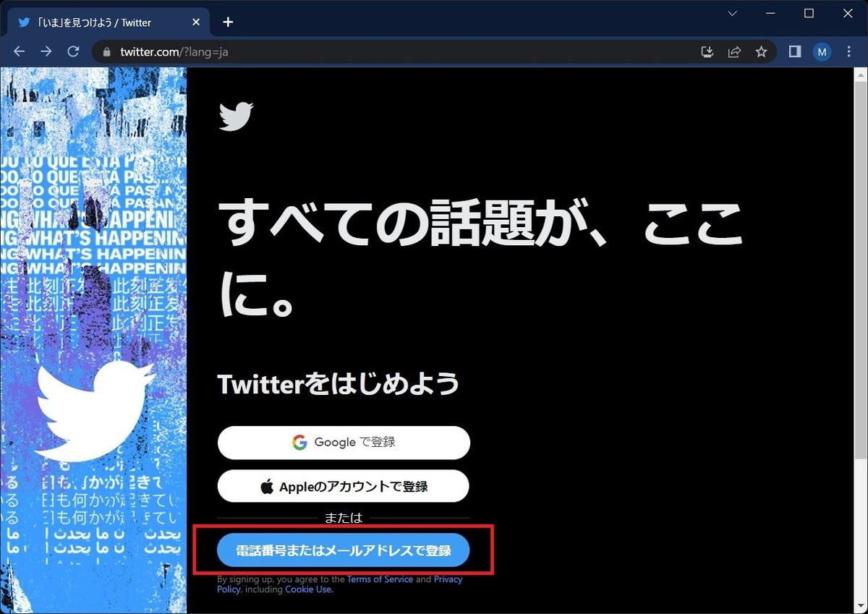868x614 pixels.
Task: Open the tab search dropdown chevron
Action: coord(733,14)
